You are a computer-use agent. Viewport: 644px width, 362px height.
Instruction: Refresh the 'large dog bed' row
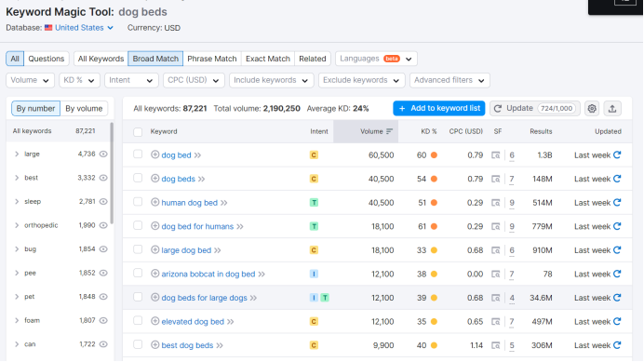click(617, 250)
